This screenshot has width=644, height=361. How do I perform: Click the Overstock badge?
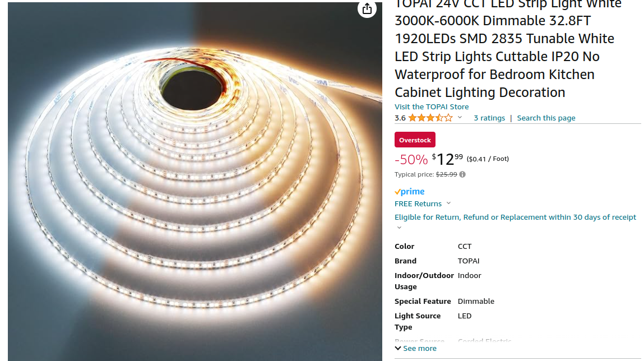(415, 140)
